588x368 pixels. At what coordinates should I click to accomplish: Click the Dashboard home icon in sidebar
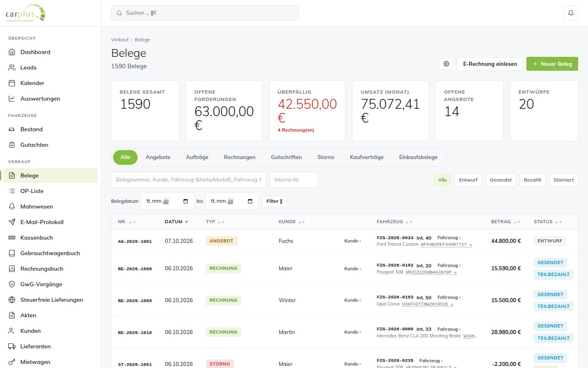coord(12,52)
